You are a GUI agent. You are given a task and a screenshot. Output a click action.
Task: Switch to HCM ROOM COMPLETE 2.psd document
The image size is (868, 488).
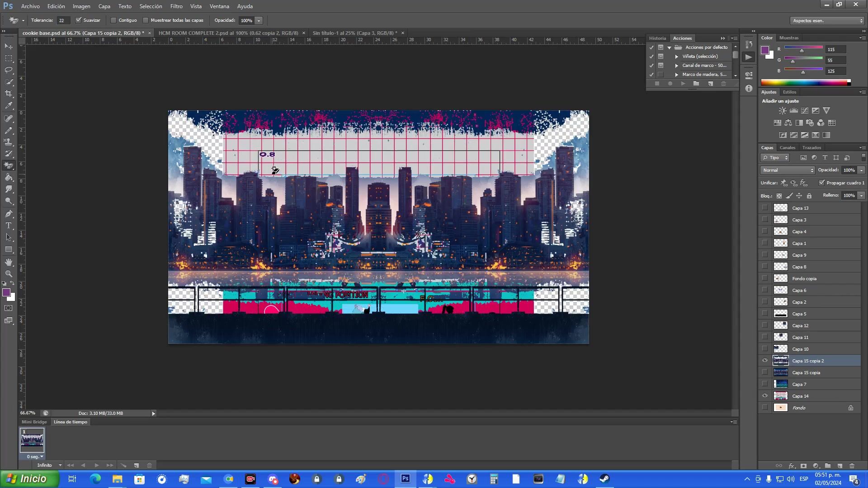228,33
